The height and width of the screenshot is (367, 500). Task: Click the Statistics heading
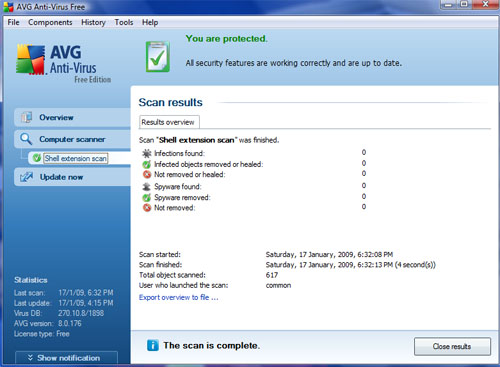(31, 280)
